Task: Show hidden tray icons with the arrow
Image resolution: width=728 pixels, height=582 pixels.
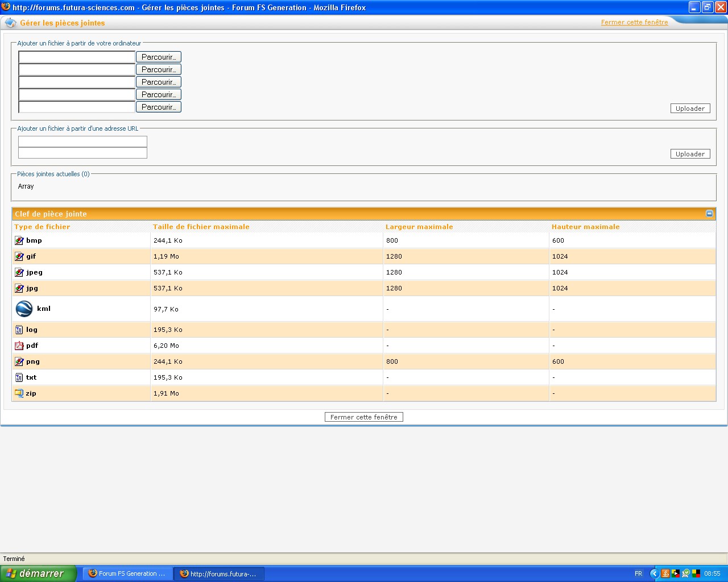Action: [x=654, y=573]
